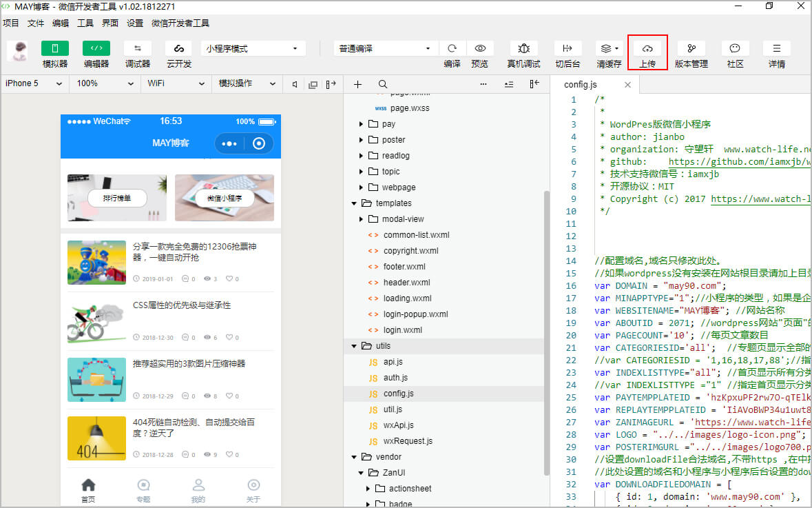812x508 pixels.
Task: Open the WiFi network dropdown
Action: [x=176, y=83]
